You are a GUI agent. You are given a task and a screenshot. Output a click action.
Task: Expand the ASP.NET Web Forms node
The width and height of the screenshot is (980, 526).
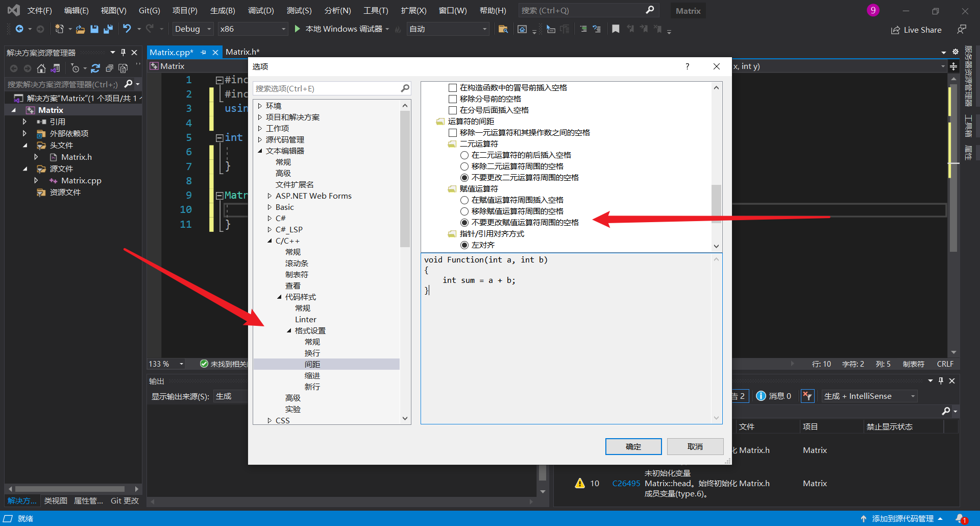tap(269, 196)
